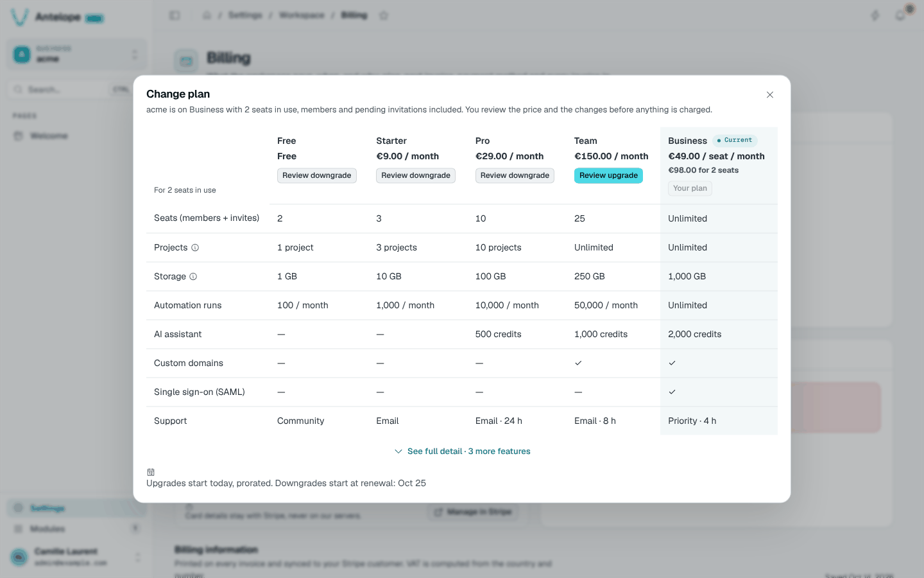Click the Business custom domains checkmark
The width and height of the screenshot is (924, 578).
pyautogui.click(x=672, y=363)
